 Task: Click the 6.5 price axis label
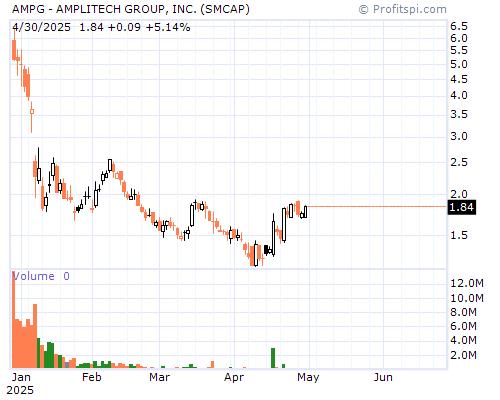point(459,26)
